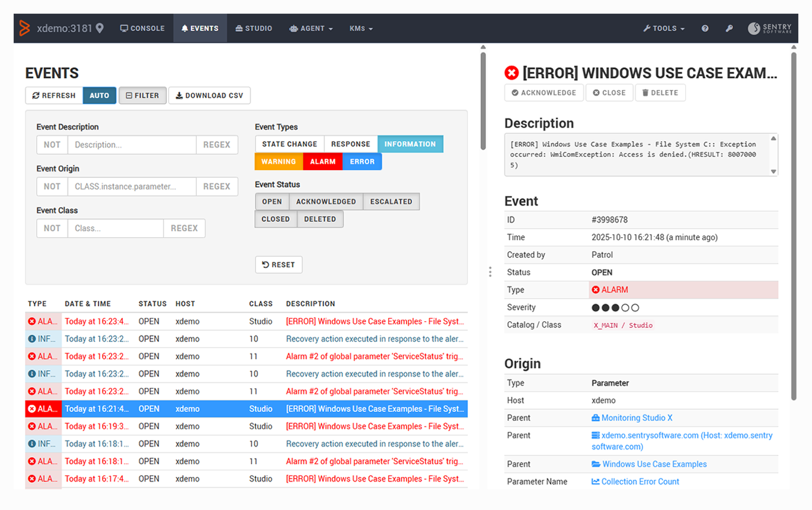Screen dimensions: 812x510
Task: Enable the ACKNOWLEDGED event status filter
Action: (326, 202)
